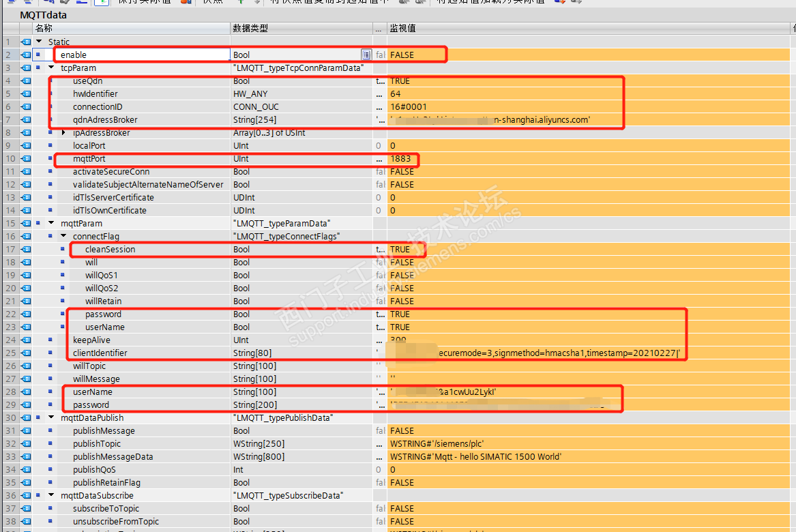This screenshot has width=796, height=532.
Task: Click the tag icon of the idTlsServerCertificate row
Action: click(x=26, y=197)
